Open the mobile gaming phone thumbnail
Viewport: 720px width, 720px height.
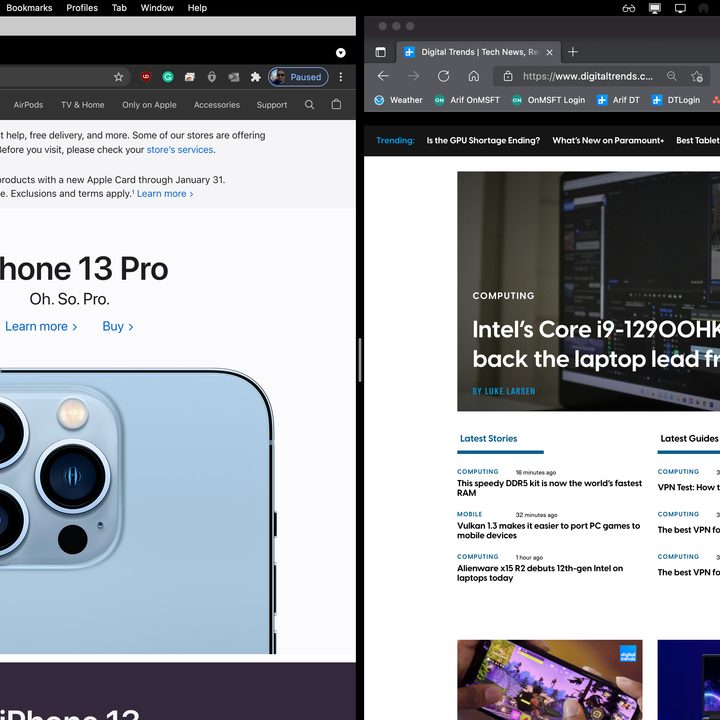pyautogui.click(x=550, y=680)
